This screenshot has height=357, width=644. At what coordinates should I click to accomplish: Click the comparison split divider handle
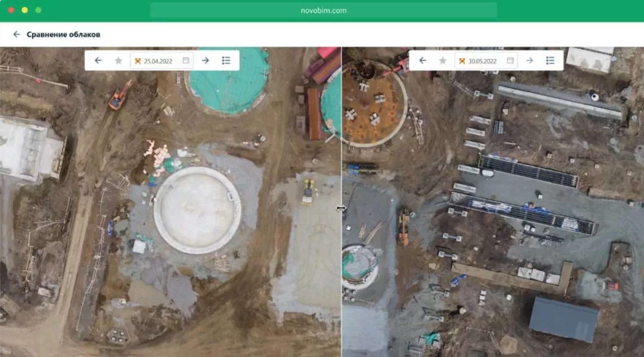coord(341,208)
